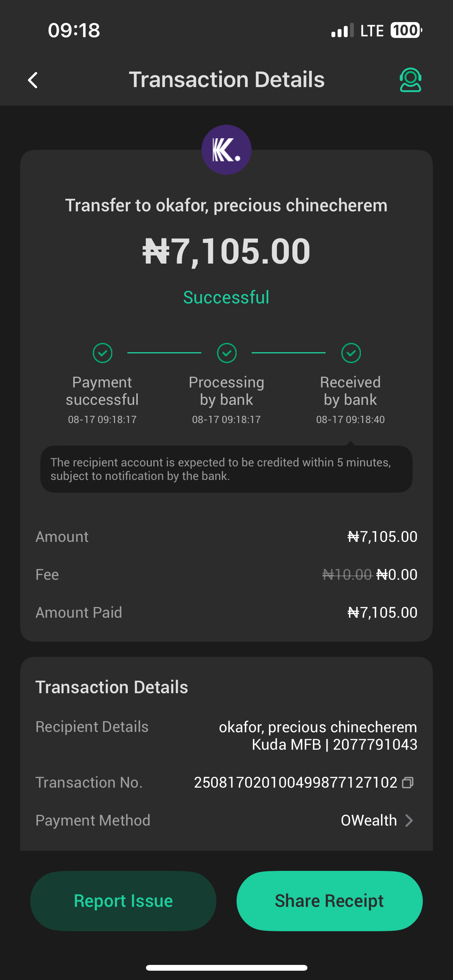The width and height of the screenshot is (453, 980).
Task: Tap the green Successful status text
Action: [x=226, y=297]
